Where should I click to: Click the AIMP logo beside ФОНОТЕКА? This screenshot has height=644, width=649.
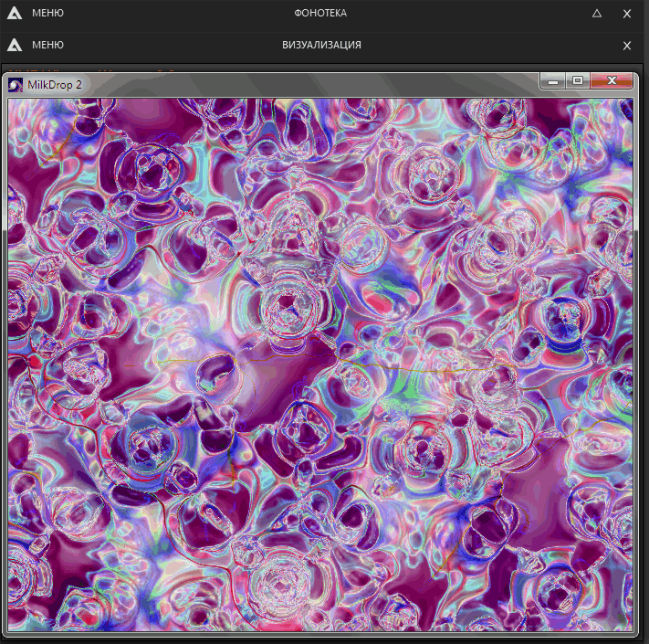[x=15, y=14]
